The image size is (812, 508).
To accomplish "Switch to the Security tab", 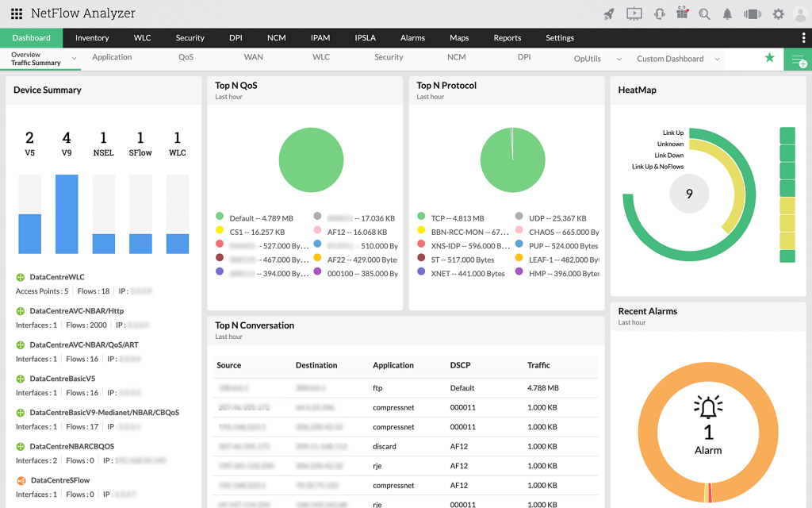I will coord(190,37).
